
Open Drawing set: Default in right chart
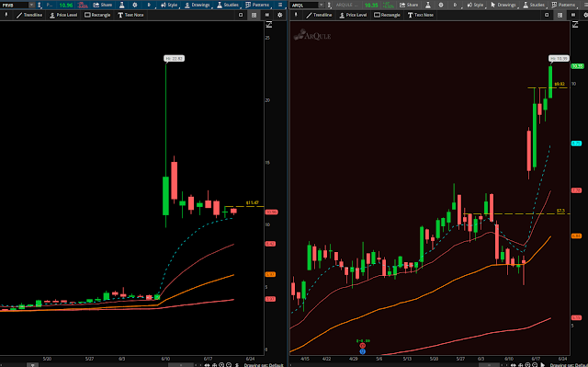point(569,365)
